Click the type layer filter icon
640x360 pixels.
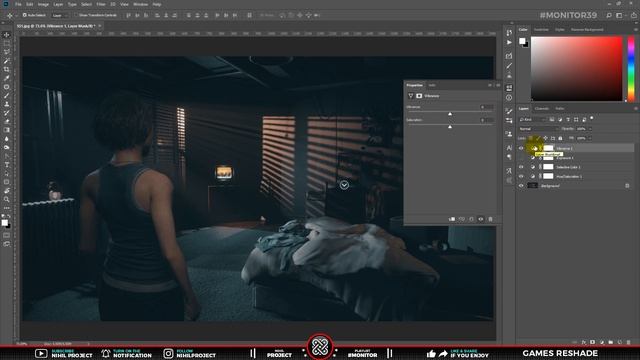click(x=568, y=120)
